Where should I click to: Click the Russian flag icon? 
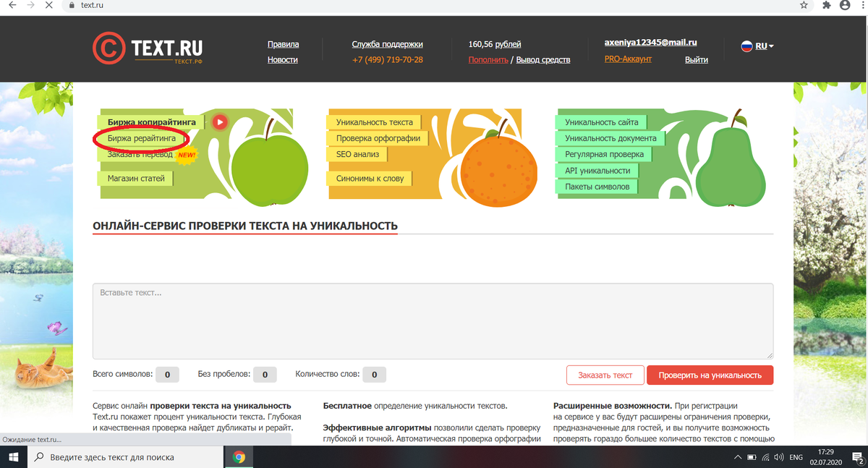pyautogui.click(x=746, y=46)
